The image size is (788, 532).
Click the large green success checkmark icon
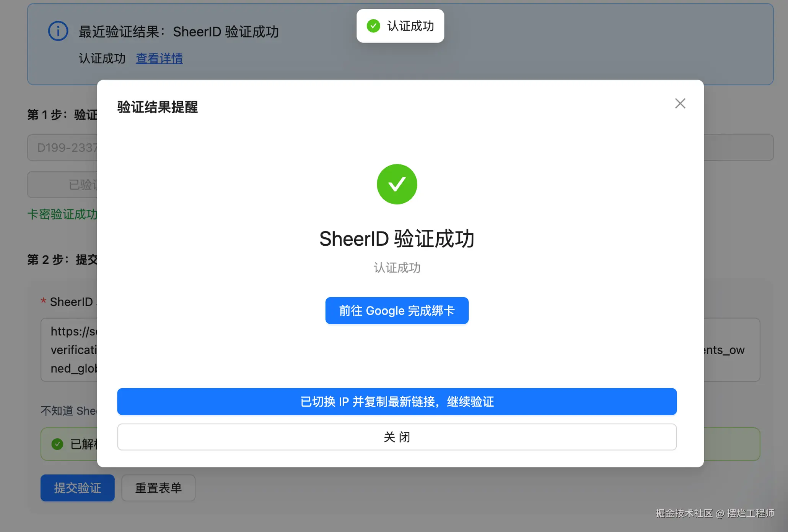click(x=397, y=184)
